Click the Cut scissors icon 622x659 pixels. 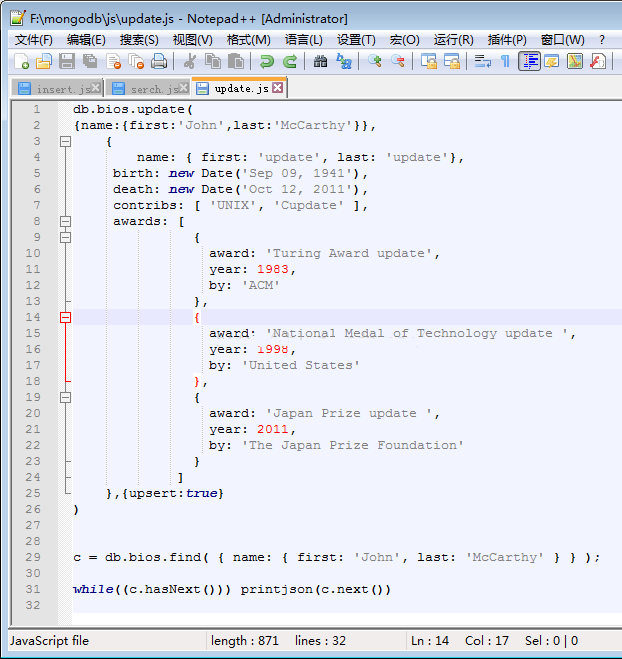pos(190,62)
